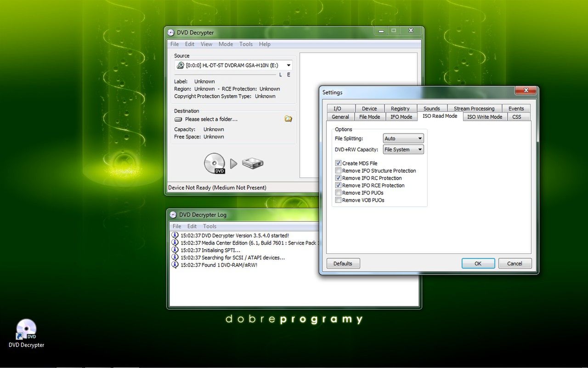Image resolution: width=588 pixels, height=368 pixels.
Task: Switch to the Sounds tab
Action: coord(432,109)
